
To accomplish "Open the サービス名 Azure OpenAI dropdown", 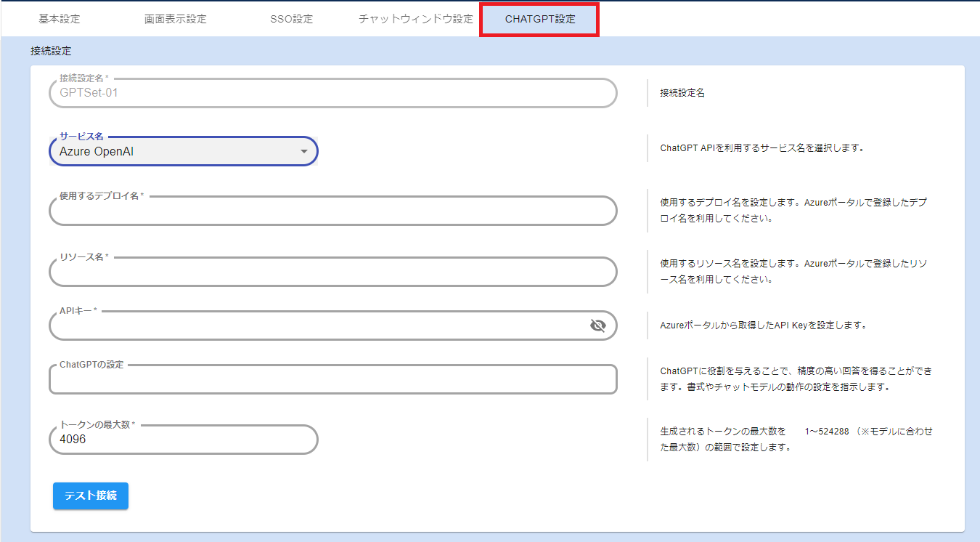I will (183, 152).
